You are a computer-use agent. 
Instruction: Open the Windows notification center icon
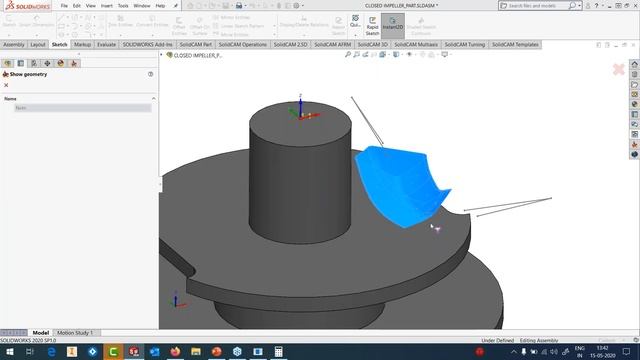pos(627,351)
